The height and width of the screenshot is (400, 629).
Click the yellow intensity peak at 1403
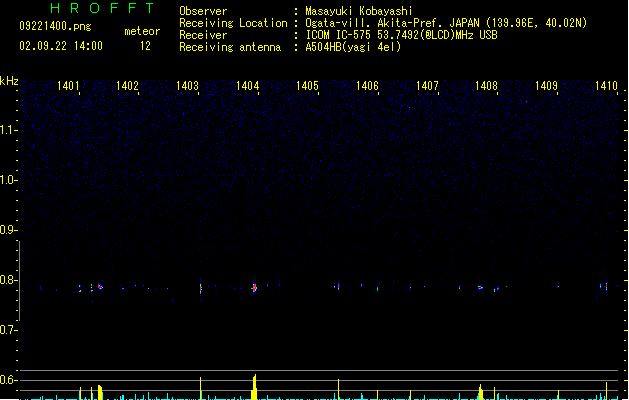201,388
